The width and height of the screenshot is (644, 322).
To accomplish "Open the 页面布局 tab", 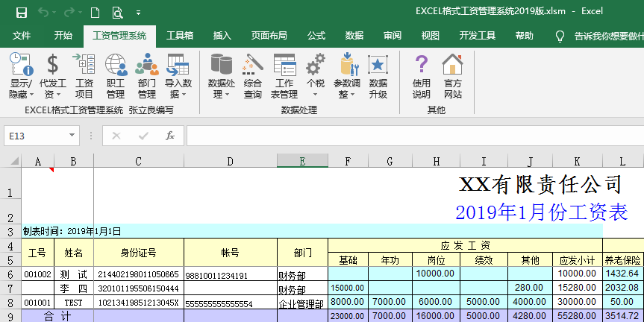I will tap(269, 36).
